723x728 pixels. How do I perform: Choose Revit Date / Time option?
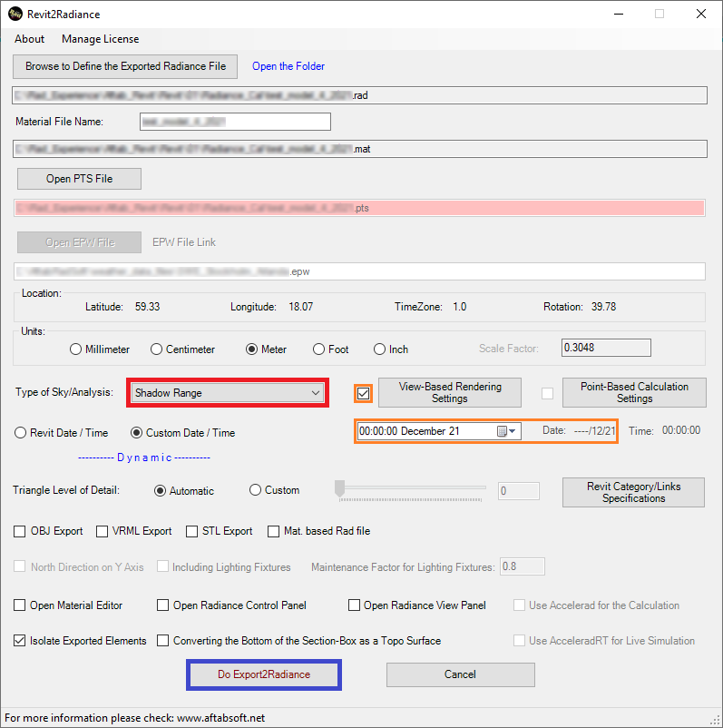pyautogui.click(x=62, y=433)
